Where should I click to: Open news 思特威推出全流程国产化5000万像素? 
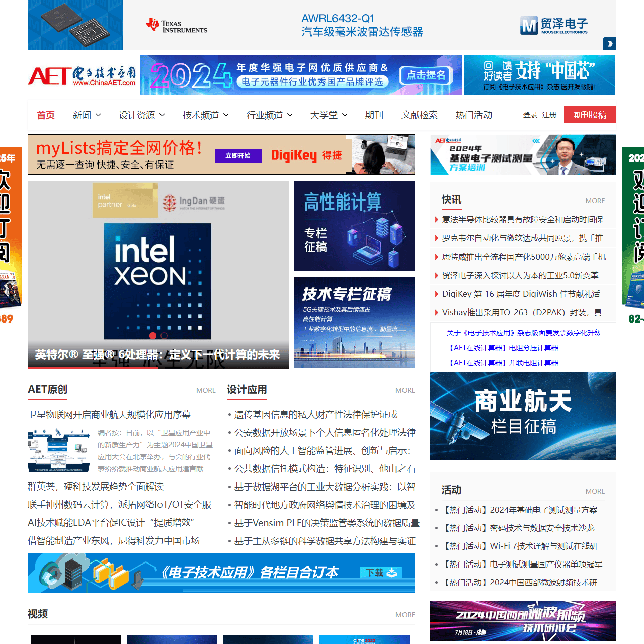[524, 257]
